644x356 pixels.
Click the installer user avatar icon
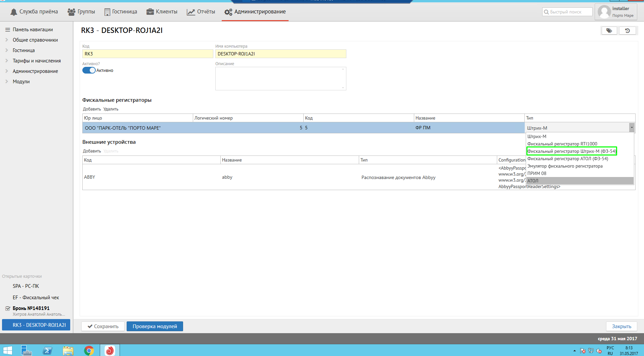pos(604,12)
